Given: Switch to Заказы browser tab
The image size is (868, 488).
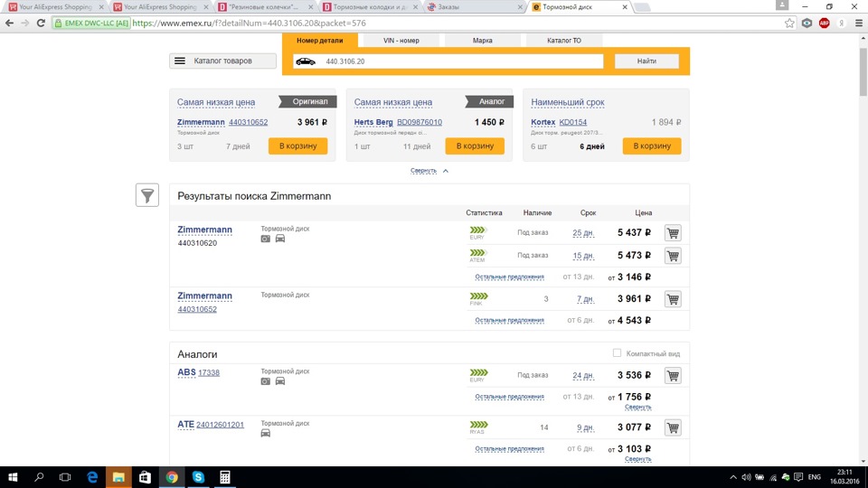Looking at the screenshot, I should pyautogui.click(x=475, y=7).
